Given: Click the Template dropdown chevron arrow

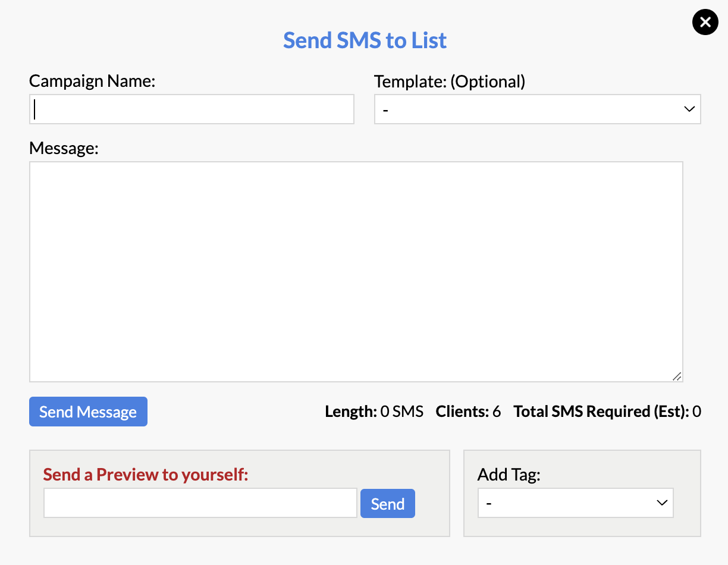Looking at the screenshot, I should point(689,109).
